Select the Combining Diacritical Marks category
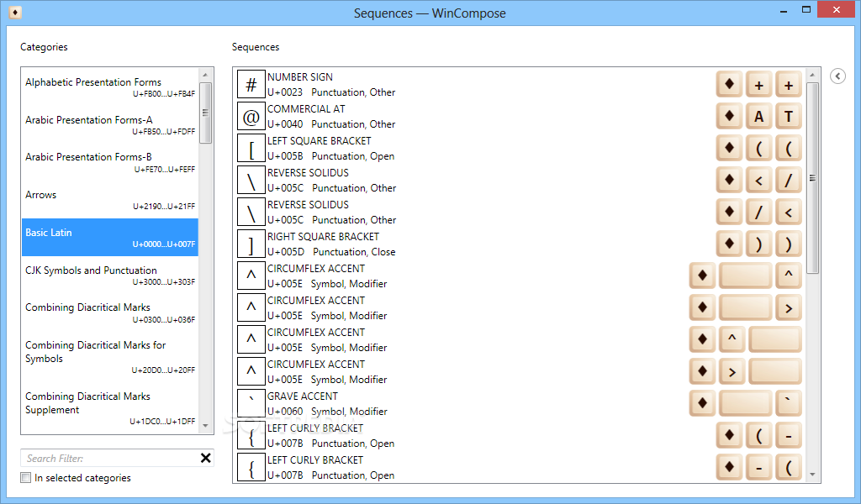Image resolution: width=861 pixels, height=504 pixels. point(110,312)
